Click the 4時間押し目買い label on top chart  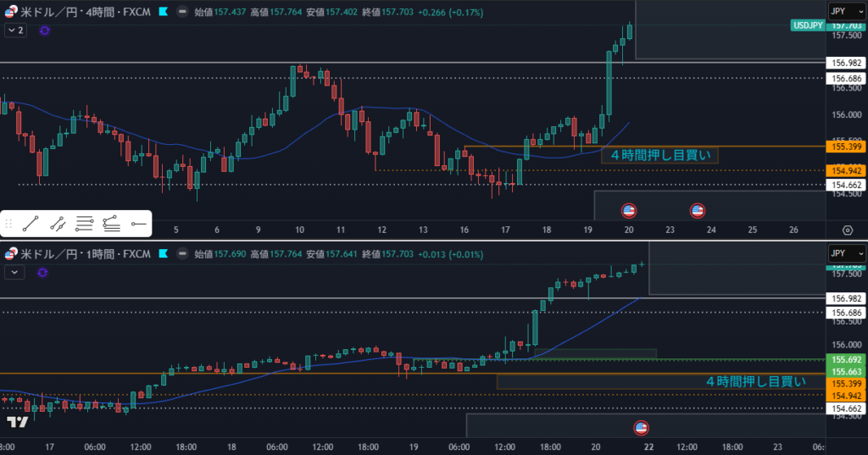(x=659, y=155)
